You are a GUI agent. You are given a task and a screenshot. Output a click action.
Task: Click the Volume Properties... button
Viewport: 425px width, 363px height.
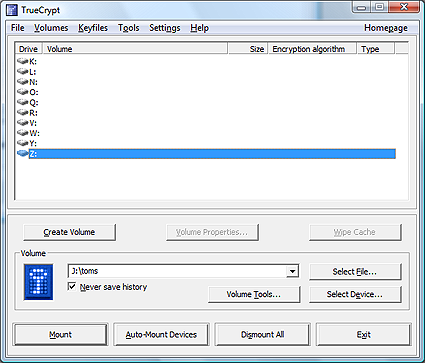212,232
